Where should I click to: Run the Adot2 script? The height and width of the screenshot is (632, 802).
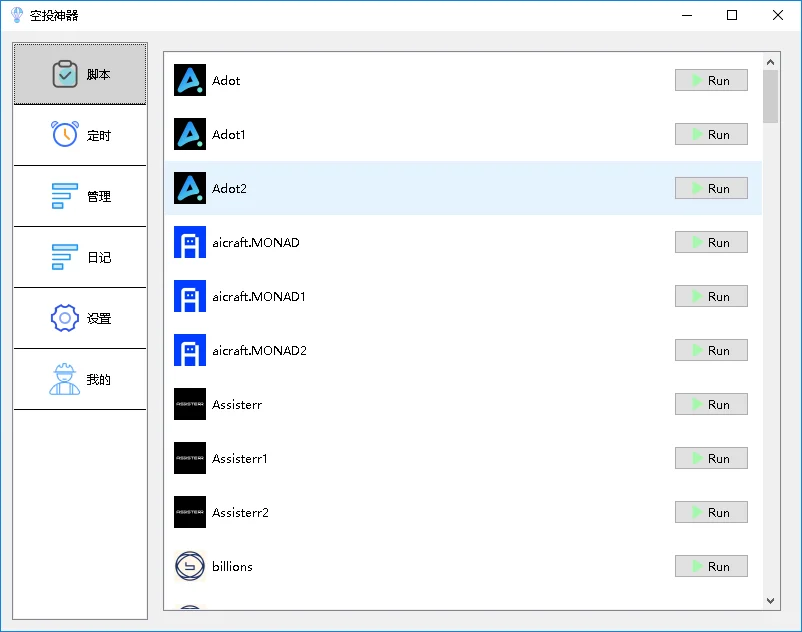click(x=711, y=188)
